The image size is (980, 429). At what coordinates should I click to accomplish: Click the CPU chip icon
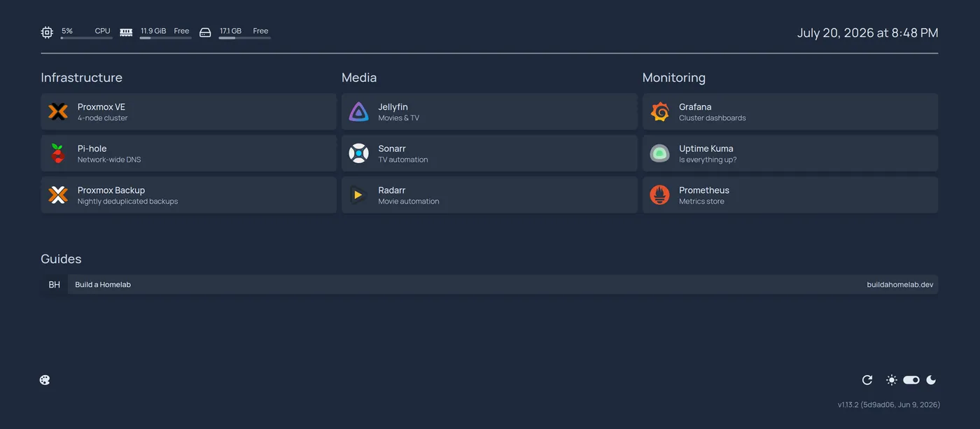[47, 32]
